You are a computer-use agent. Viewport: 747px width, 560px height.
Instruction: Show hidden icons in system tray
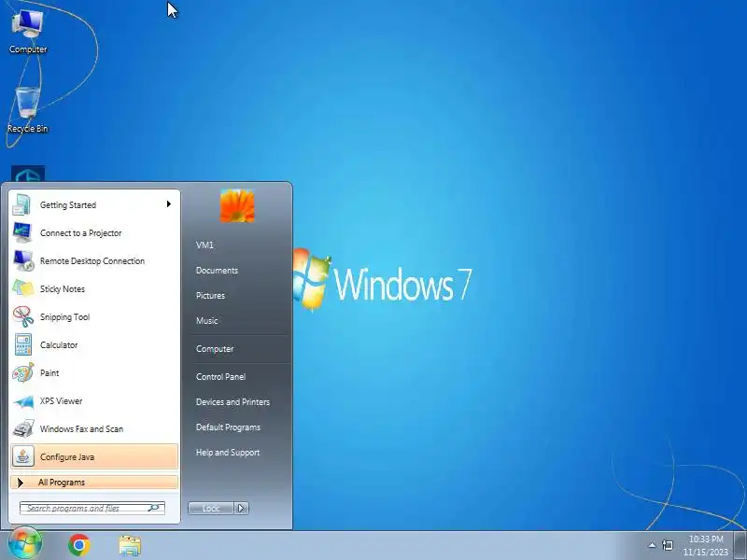(652, 545)
